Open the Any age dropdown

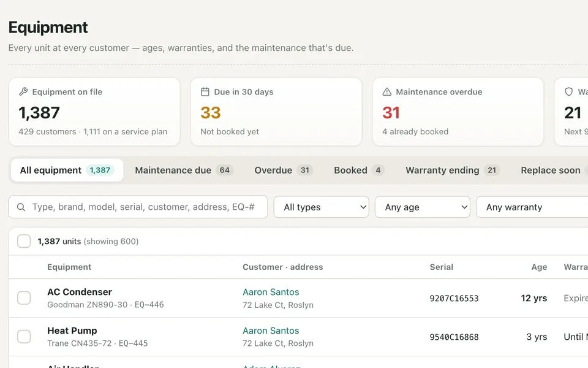(x=423, y=207)
